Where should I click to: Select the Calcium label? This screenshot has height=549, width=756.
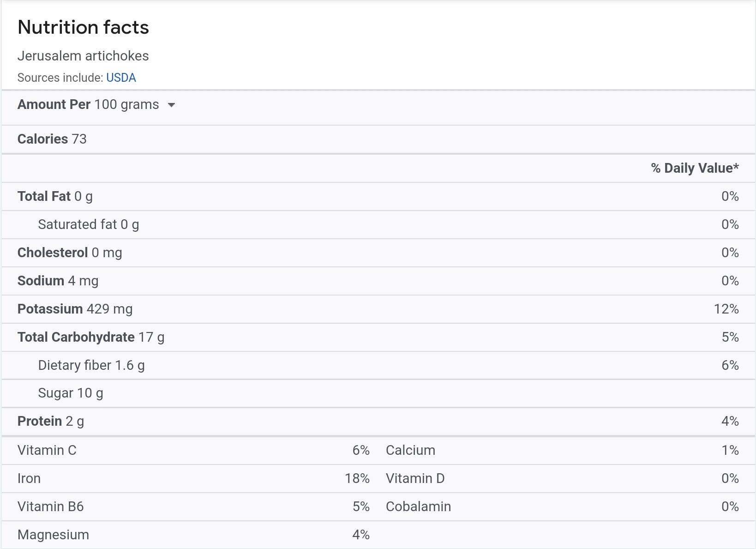(x=410, y=450)
